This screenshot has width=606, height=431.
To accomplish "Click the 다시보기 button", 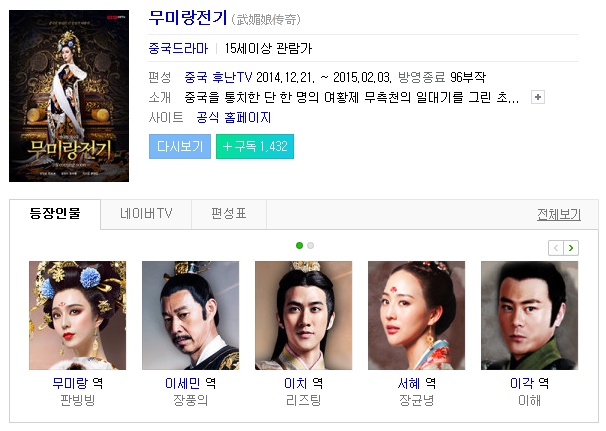I will click(180, 147).
